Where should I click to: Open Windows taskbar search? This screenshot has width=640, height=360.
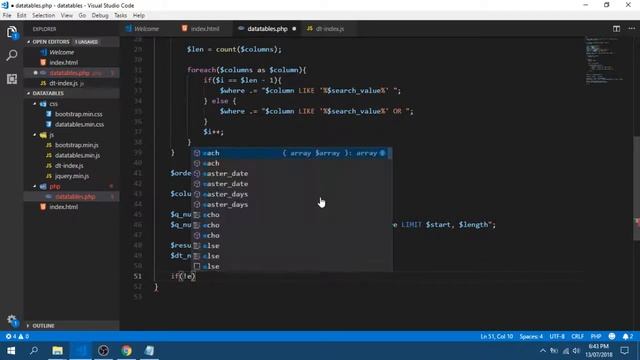pos(34,351)
